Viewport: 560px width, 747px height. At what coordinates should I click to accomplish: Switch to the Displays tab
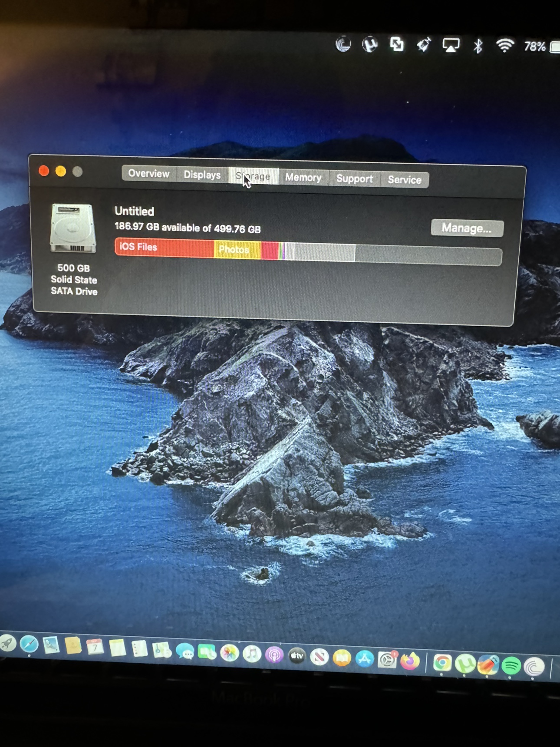202,175
